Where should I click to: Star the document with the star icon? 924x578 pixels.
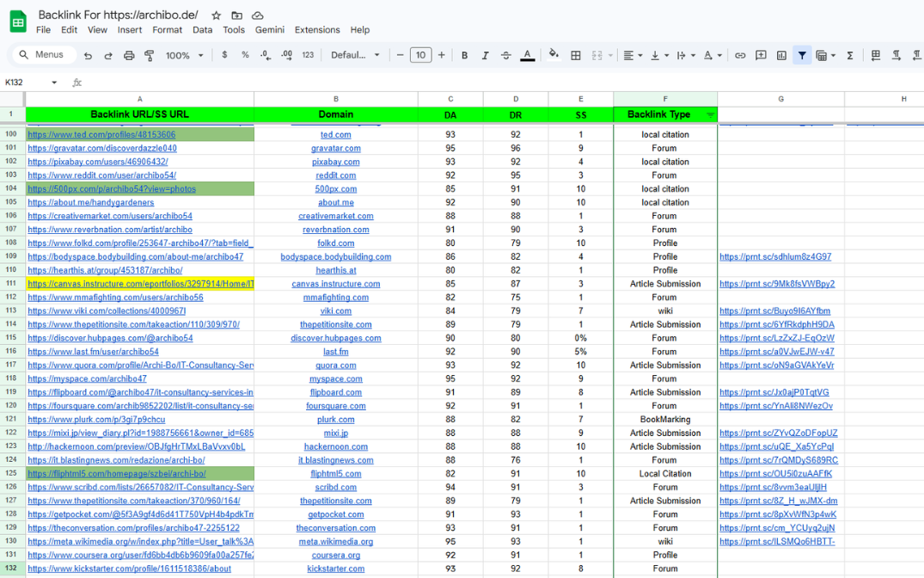[x=216, y=15]
